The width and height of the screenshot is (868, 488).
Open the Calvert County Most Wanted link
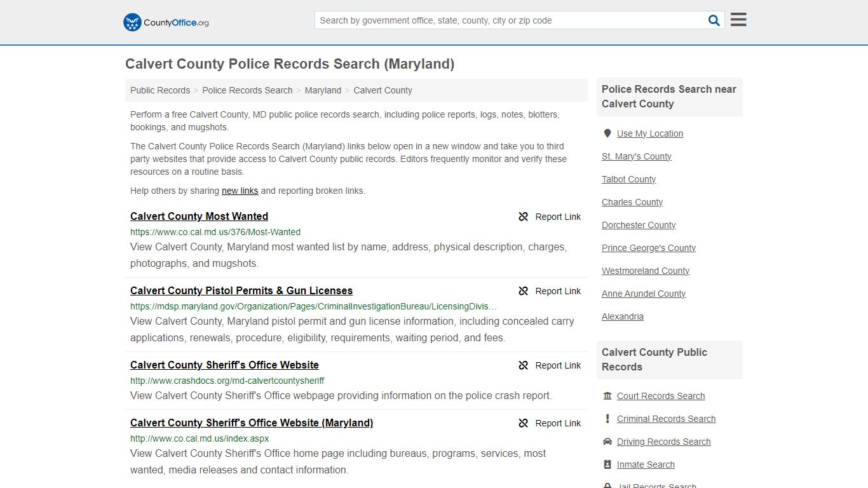coord(199,217)
